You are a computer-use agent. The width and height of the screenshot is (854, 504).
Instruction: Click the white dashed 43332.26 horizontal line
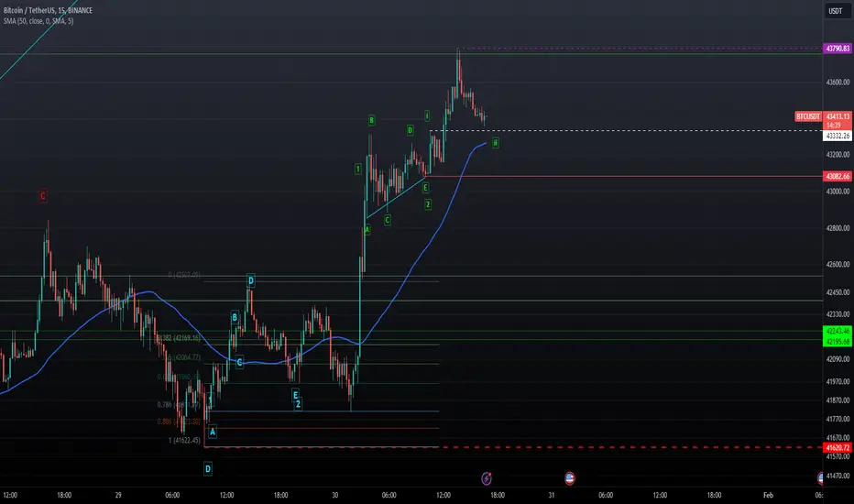tap(627, 131)
